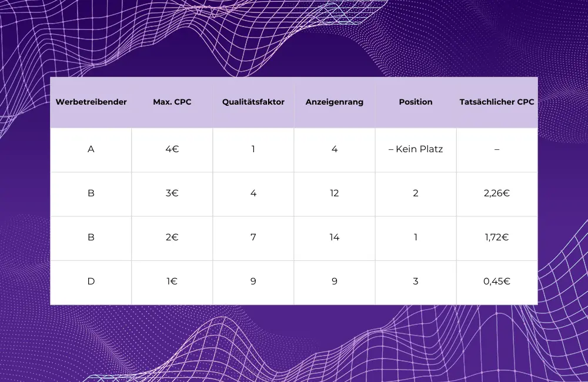Click advertiser cell A
This screenshot has width=588, height=382.
(x=91, y=149)
